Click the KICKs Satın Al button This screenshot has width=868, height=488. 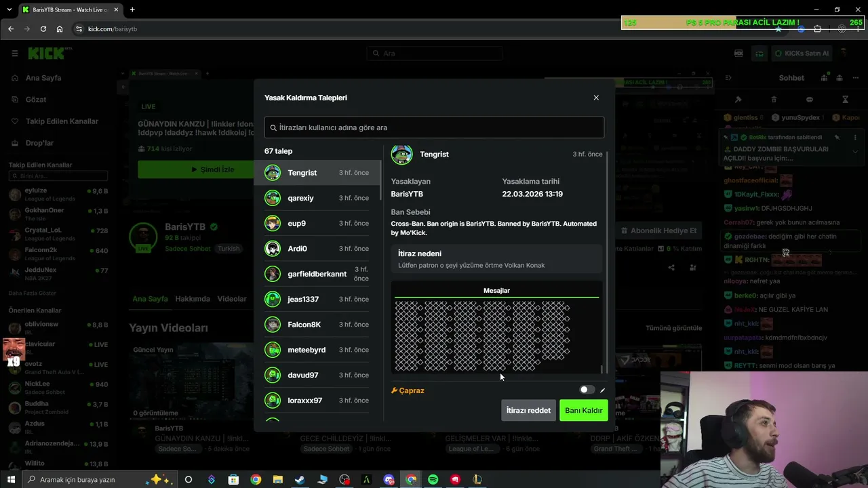pyautogui.click(x=802, y=54)
